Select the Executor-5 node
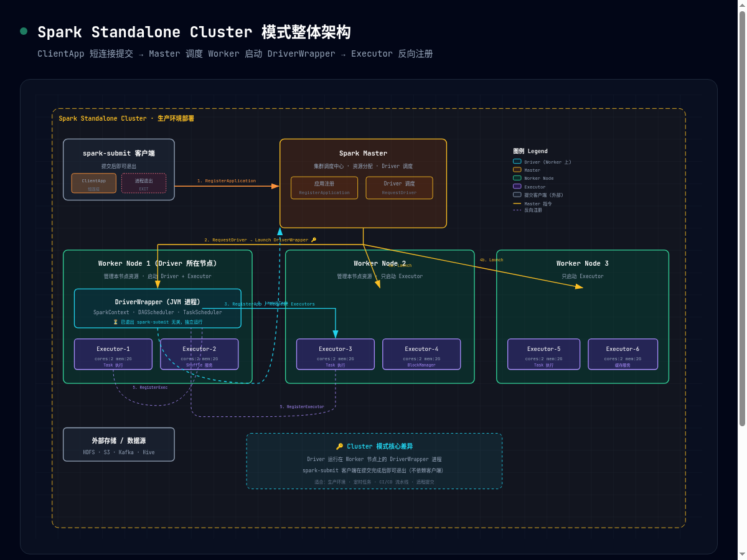 pos(543,354)
